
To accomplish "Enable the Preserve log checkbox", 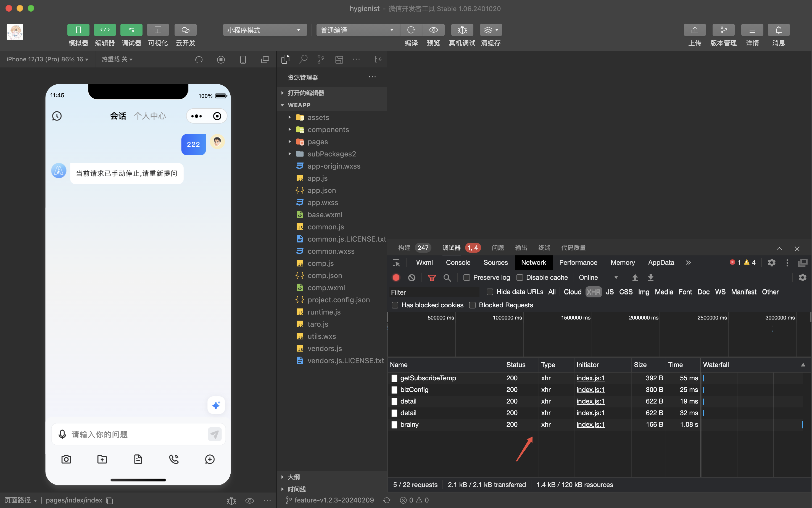I will 466,277.
